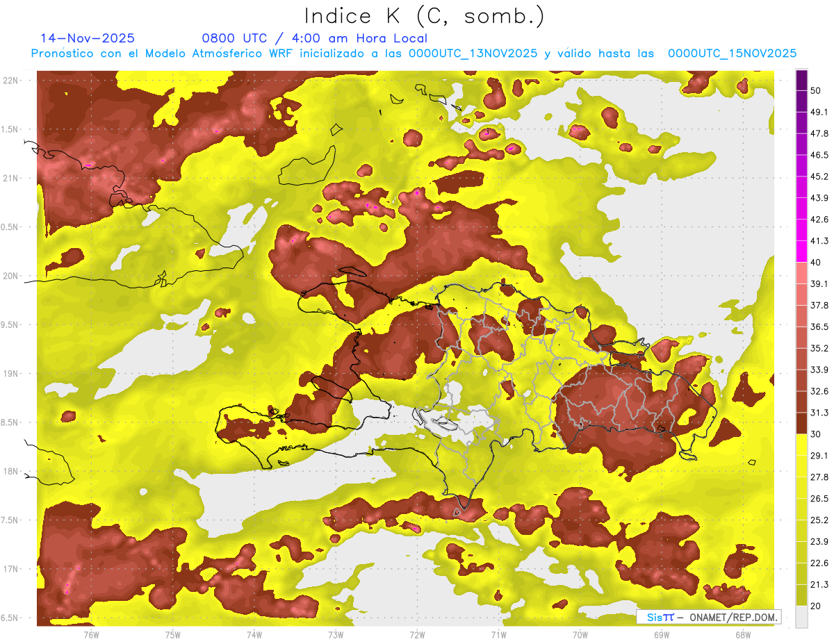Select the "75W" longitude label
The width and height of the screenshot is (834, 644).
pyautogui.click(x=173, y=634)
